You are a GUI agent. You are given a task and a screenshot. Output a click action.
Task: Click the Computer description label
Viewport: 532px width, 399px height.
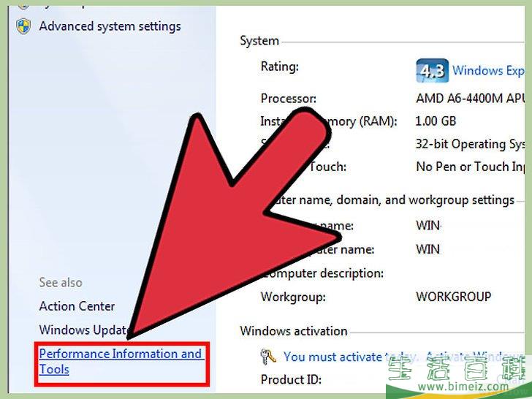coord(322,273)
